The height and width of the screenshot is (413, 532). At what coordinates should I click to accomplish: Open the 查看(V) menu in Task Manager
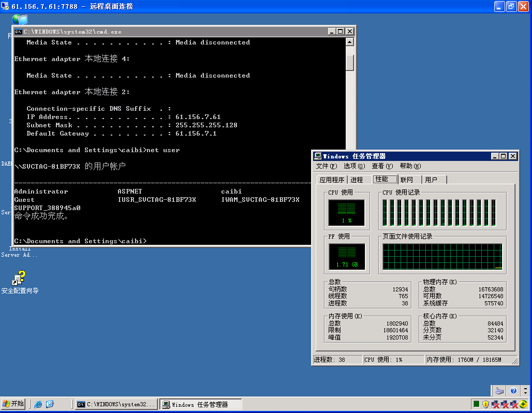pos(382,166)
